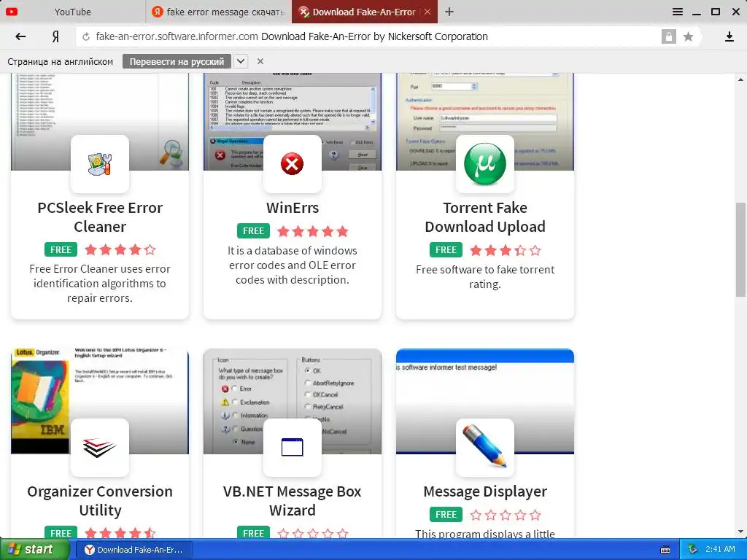The image size is (747, 560).
Task: Open the PCSleek Free Error Cleaner title link
Action: click(x=100, y=217)
